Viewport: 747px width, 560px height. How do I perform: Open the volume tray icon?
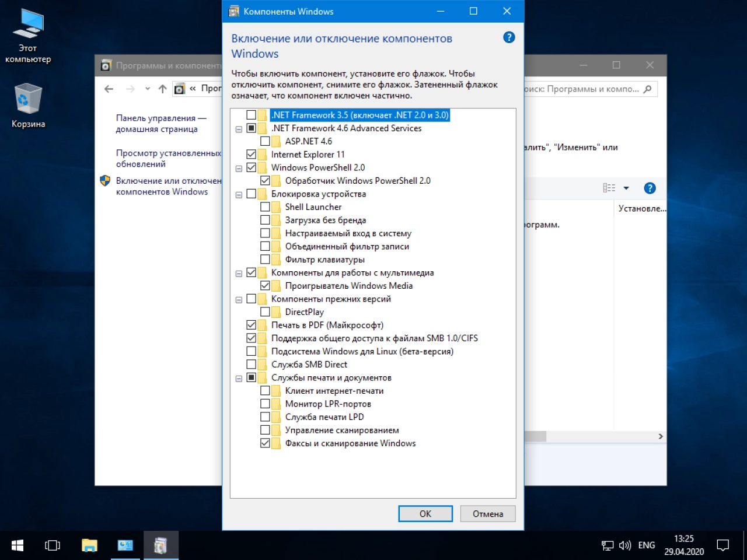pos(625,545)
